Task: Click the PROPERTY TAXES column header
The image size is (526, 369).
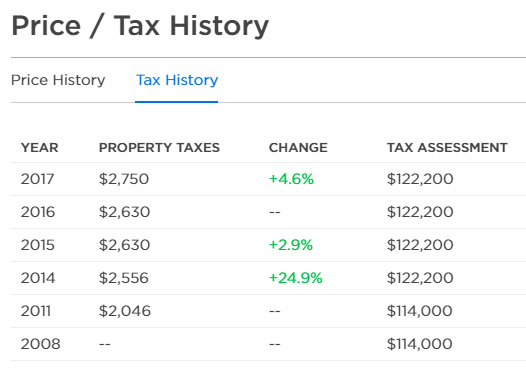Action: point(159,148)
